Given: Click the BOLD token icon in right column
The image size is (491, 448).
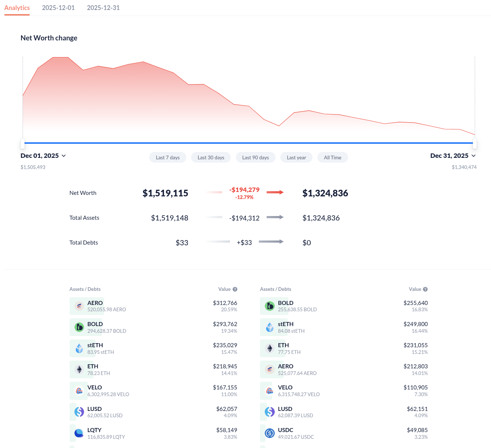Looking at the screenshot, I should pos(270,306).
